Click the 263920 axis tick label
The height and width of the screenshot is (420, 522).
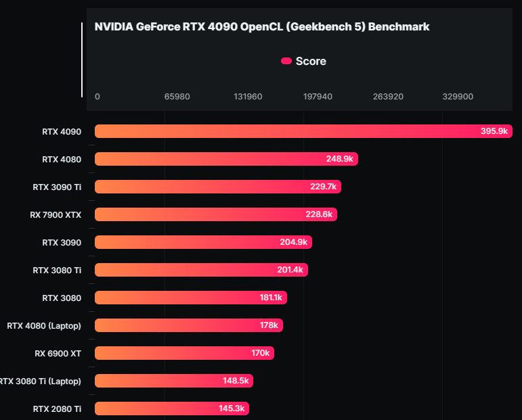pos(388,97)
